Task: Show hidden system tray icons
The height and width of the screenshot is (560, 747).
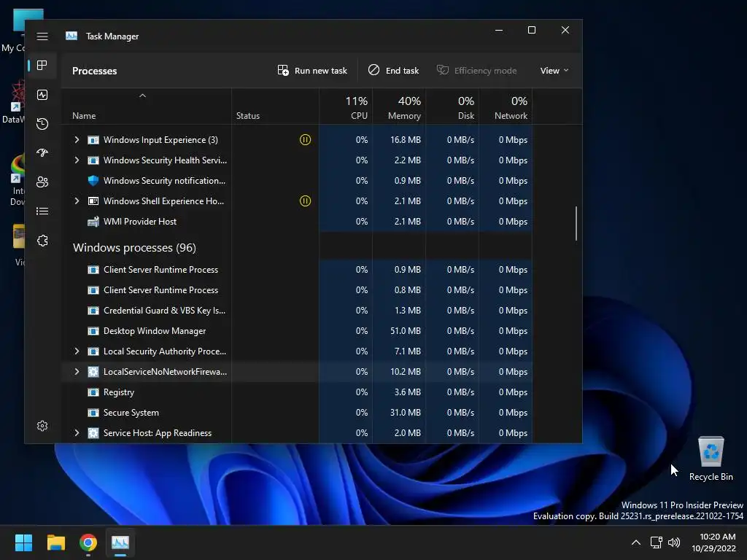Action: coord(635,542)
